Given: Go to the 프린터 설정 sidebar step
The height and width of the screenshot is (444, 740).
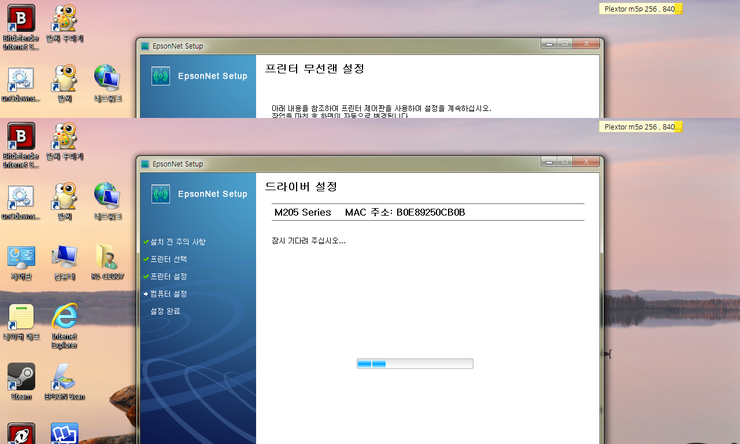Looking at the screenshot, I should (x=168, y=276).
